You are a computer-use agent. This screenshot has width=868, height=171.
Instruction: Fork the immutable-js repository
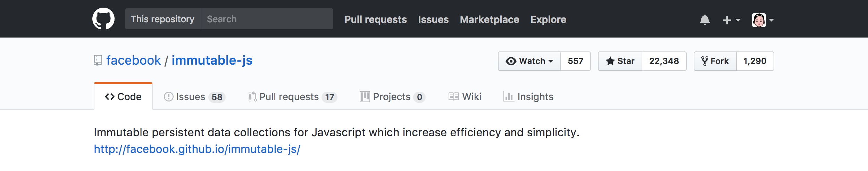(x=715, y=61)
